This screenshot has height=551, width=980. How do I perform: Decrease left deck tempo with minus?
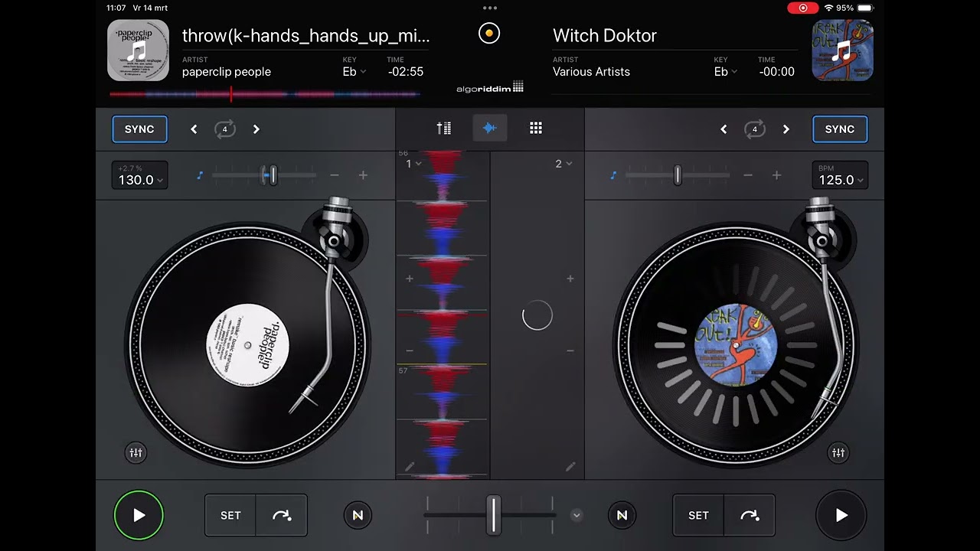click(335, 175)
